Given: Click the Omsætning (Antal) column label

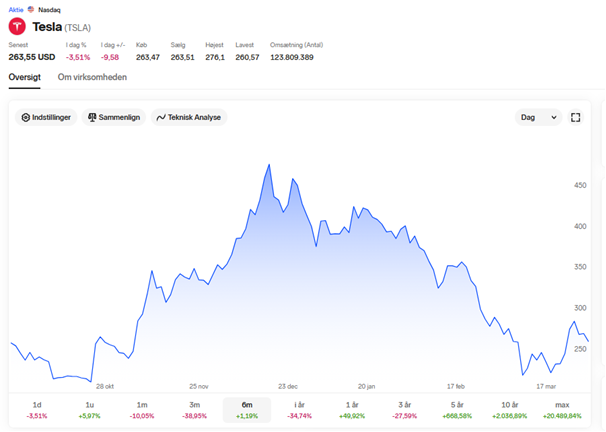Looking at the screenshot, I should (x=296, y=45).
